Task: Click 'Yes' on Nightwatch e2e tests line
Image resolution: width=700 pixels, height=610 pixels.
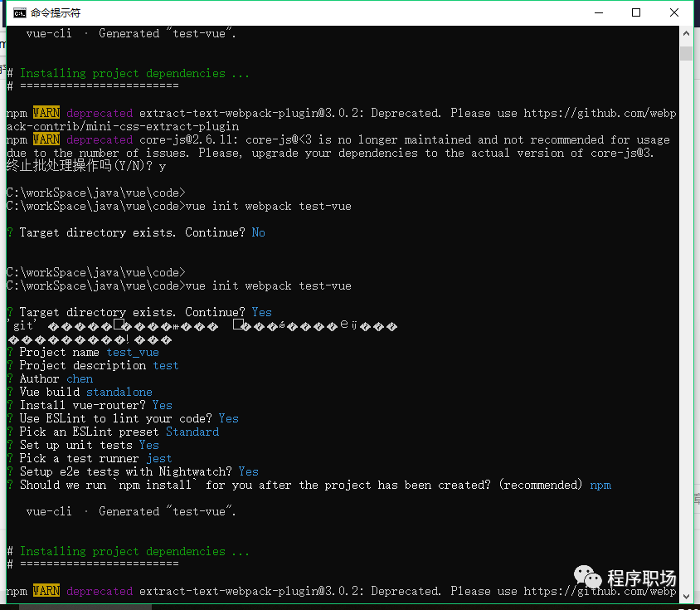Action: [x=248, y=471]
